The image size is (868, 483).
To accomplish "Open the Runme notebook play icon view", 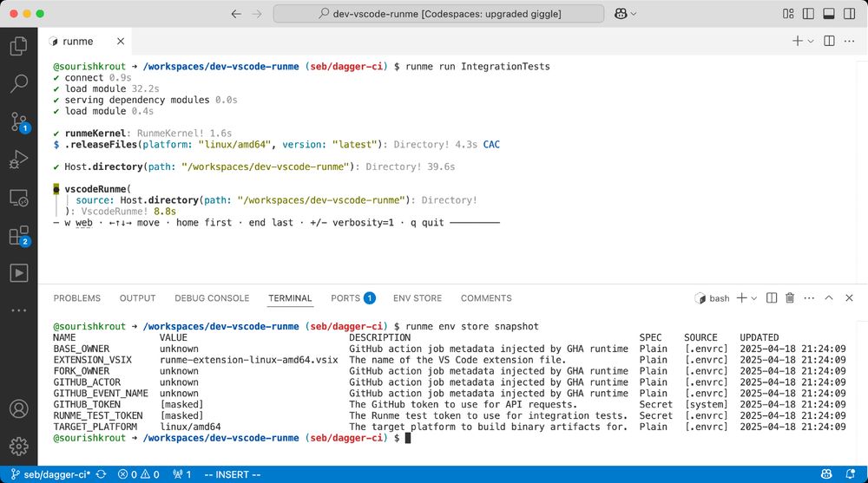I will point(19,273).
